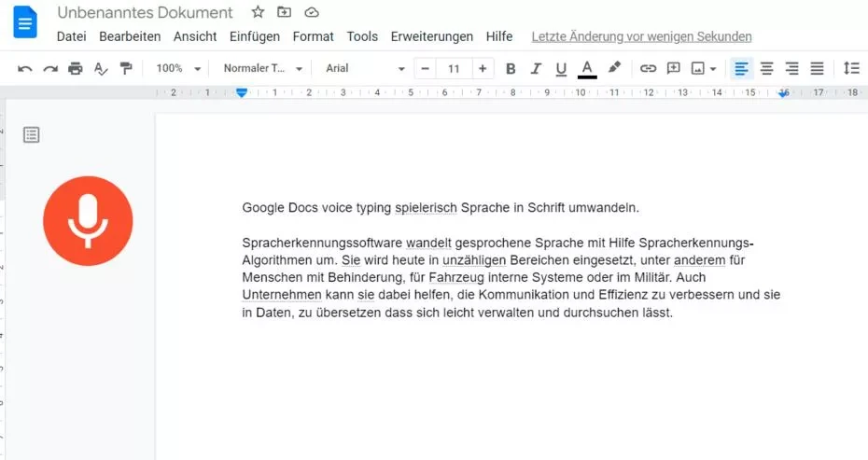Add a comment

point(673,69)
